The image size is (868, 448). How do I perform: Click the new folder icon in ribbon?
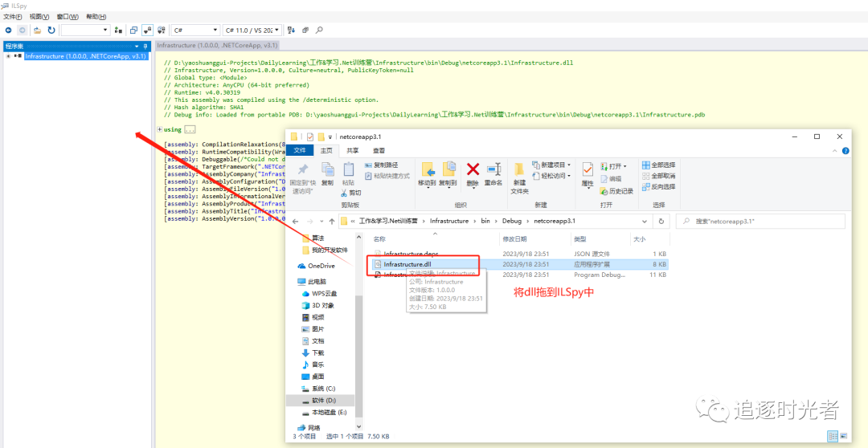pos(520,173)
